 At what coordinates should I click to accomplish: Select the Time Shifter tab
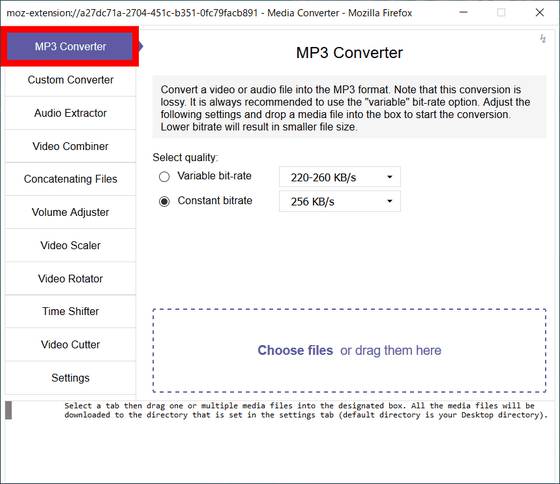[70, 311]
